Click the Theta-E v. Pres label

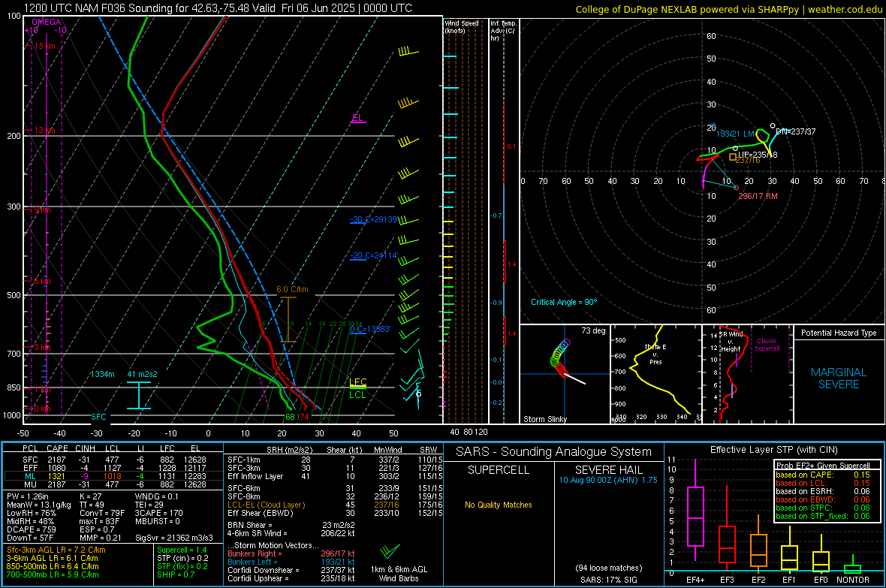(x=655, y=354)
